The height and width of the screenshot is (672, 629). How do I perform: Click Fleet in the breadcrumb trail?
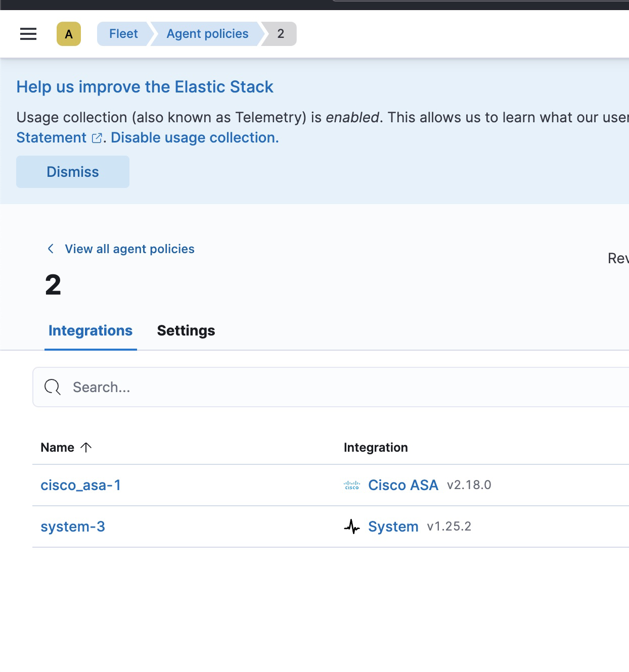click(123, 34)
